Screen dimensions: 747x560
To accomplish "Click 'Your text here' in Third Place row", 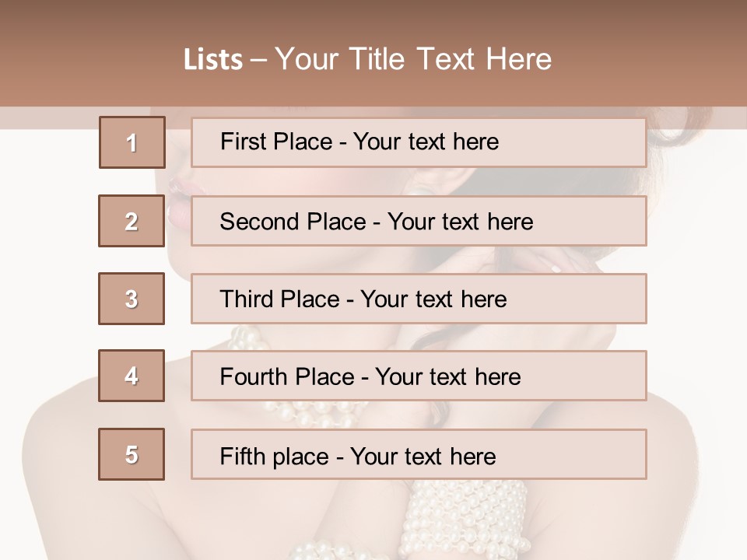I will tap(433, 299).
